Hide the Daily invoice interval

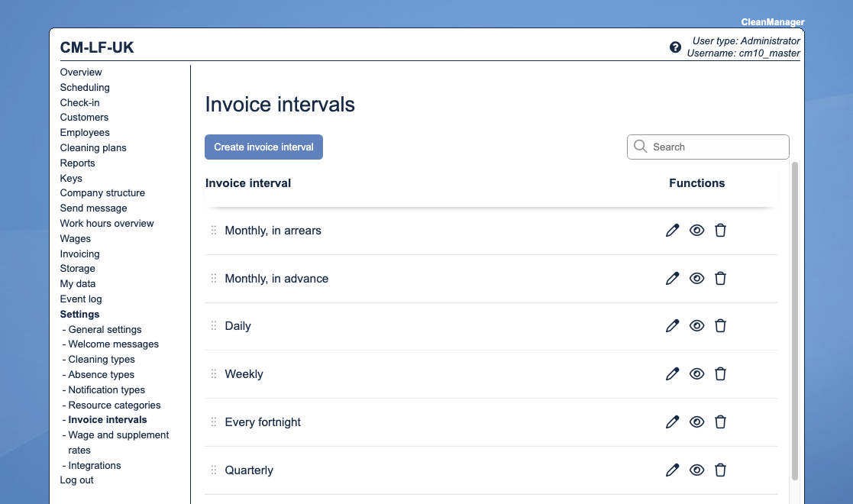(x=696, y=326)
